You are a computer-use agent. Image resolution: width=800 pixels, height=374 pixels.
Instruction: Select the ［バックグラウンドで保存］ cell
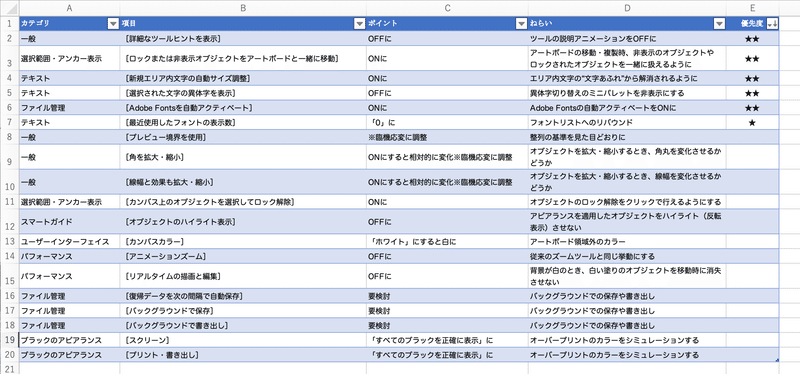tap(243, 310)
